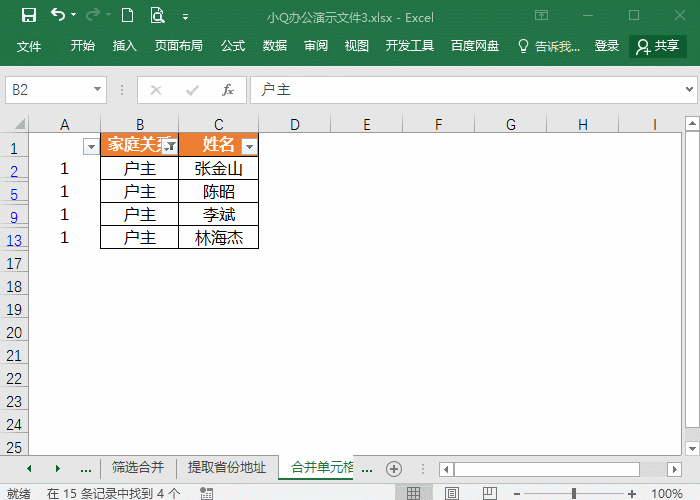Select cell containing 陈昭
The height and width of the screenshot is (500, 700).
coord(219,192)
